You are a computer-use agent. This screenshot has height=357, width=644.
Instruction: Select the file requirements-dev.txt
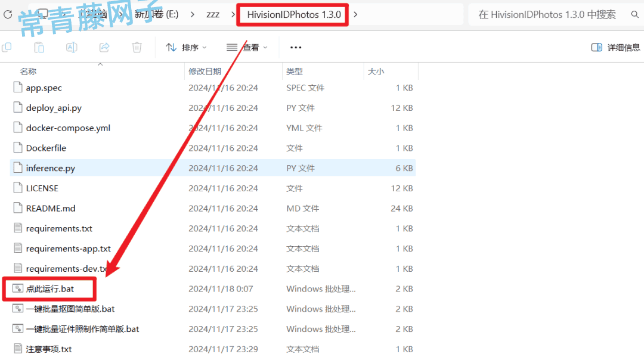point(67,269)
